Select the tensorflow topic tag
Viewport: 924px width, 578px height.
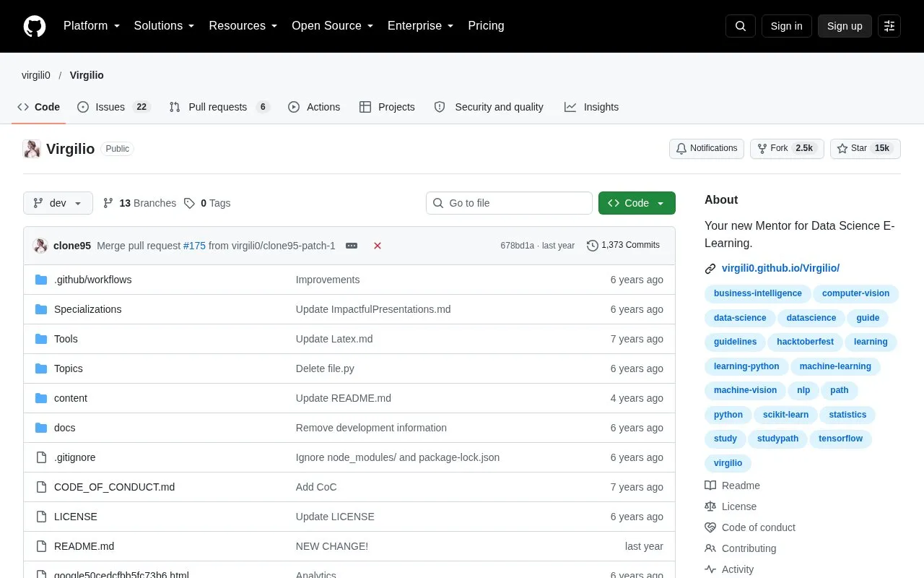(840, 439)
